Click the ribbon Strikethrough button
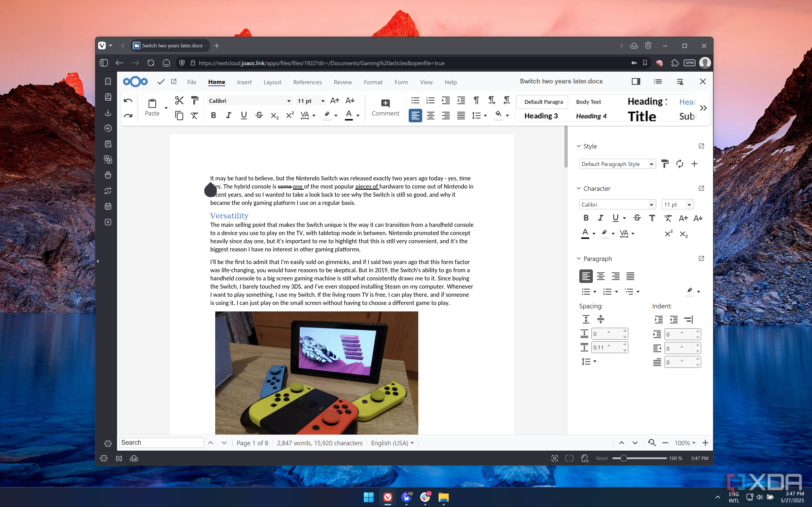The height and width of the screenshot is (507, 812). [x=259, y=115]
